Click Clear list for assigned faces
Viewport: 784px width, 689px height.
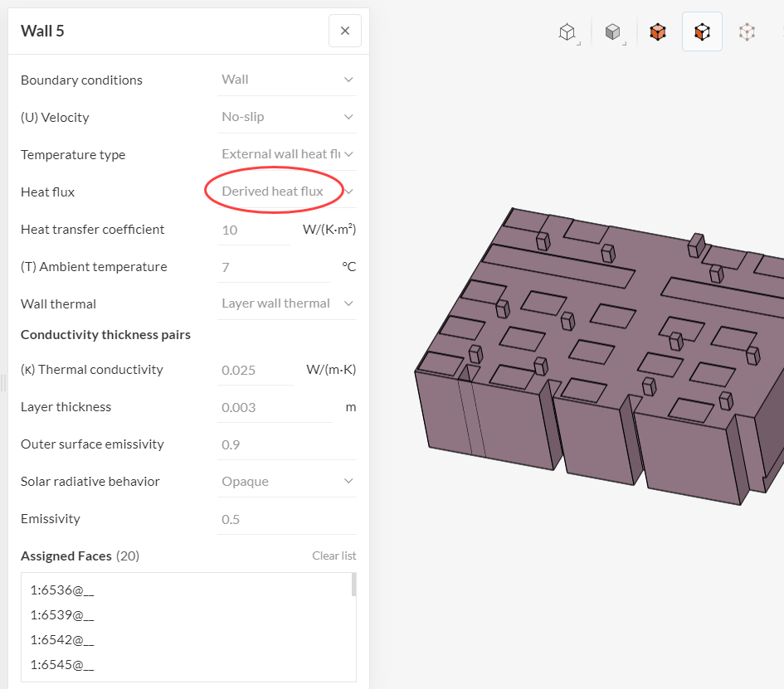click(334, 556)
